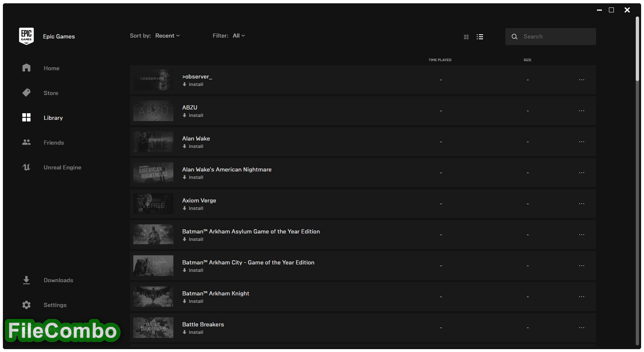Switch to grid view layout
The width and height of the screenshot is (644, 352).
(x=466, y=37)
